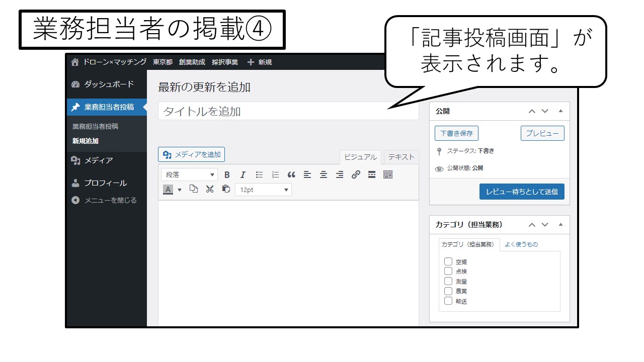Move the カテゴリ panel up arrow

532,225
